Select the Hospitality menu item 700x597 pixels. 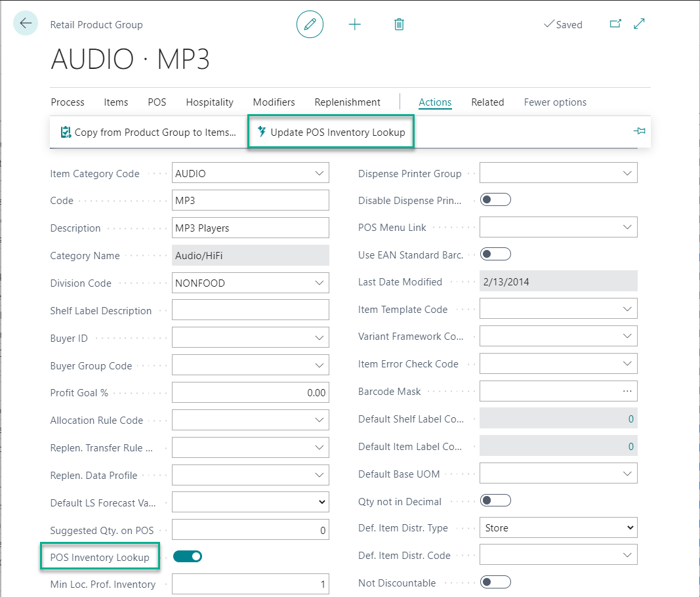tap(209, 102)
